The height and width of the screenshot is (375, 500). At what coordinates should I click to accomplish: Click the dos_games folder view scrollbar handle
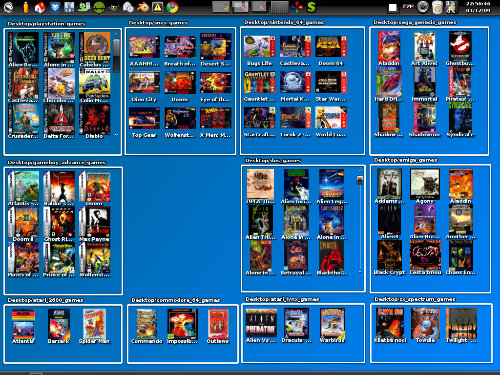pos(360,180)
